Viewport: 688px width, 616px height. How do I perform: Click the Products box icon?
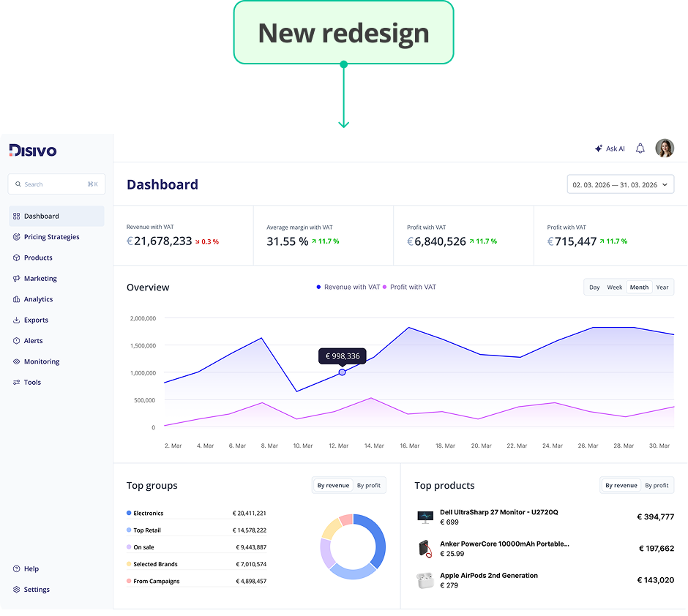[x=16, y=258]
